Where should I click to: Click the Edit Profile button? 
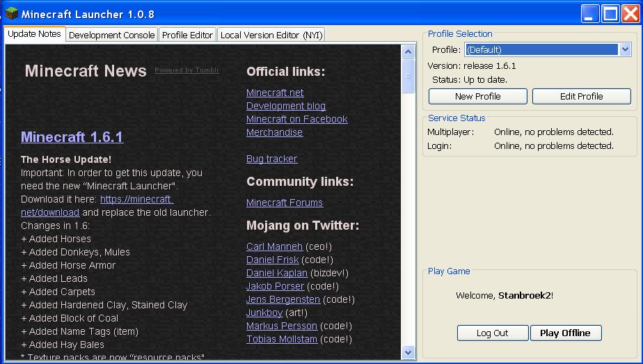tap(581, 96)
